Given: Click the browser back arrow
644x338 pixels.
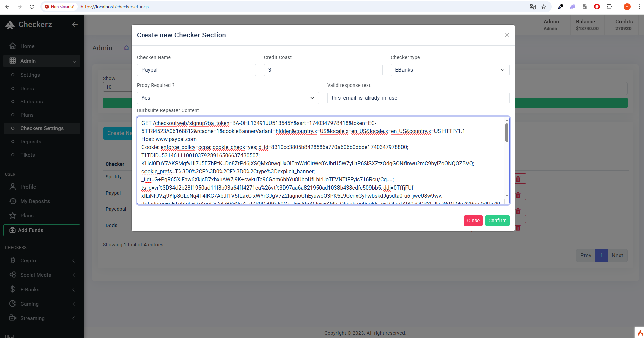Looking at the screenshot, I should pos(7,7).
